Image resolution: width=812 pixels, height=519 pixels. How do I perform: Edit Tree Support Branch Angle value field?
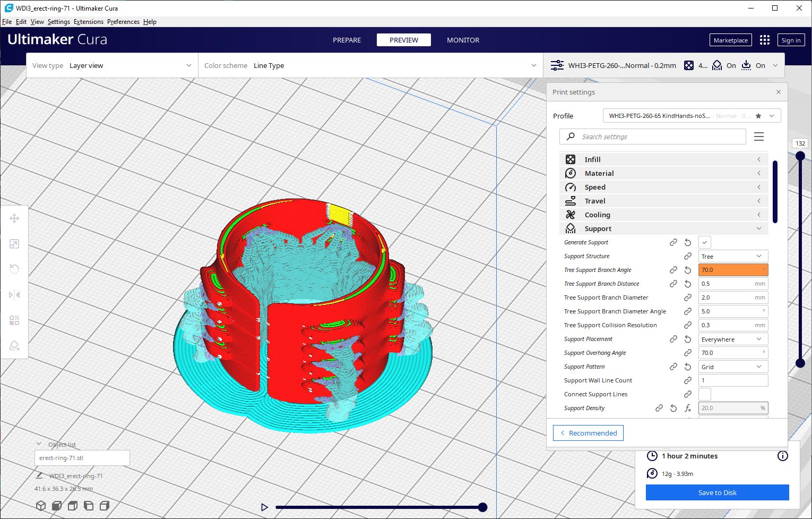(x=733, y=270)
